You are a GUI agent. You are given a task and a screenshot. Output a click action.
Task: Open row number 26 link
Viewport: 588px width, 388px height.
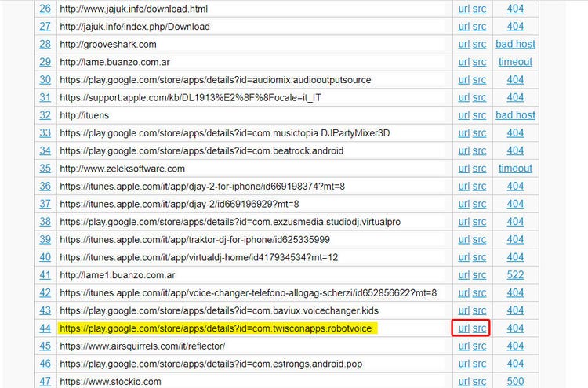pos(45,9)
